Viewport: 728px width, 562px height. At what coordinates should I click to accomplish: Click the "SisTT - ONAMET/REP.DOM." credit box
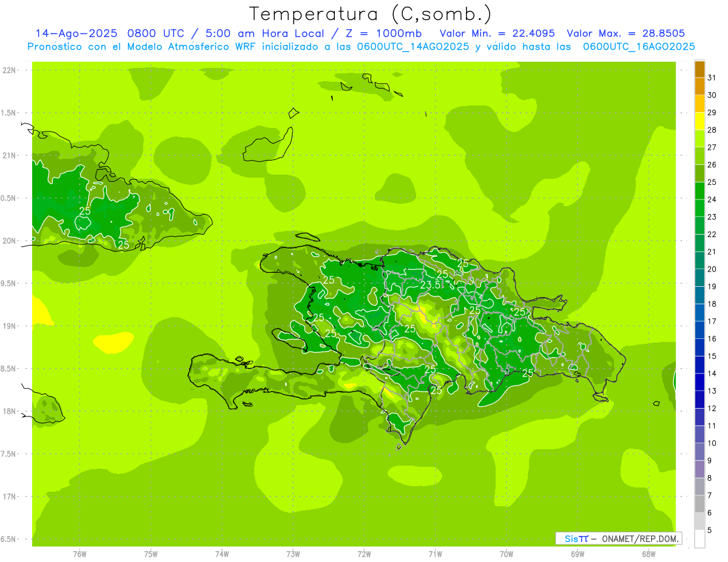point(618,538)
